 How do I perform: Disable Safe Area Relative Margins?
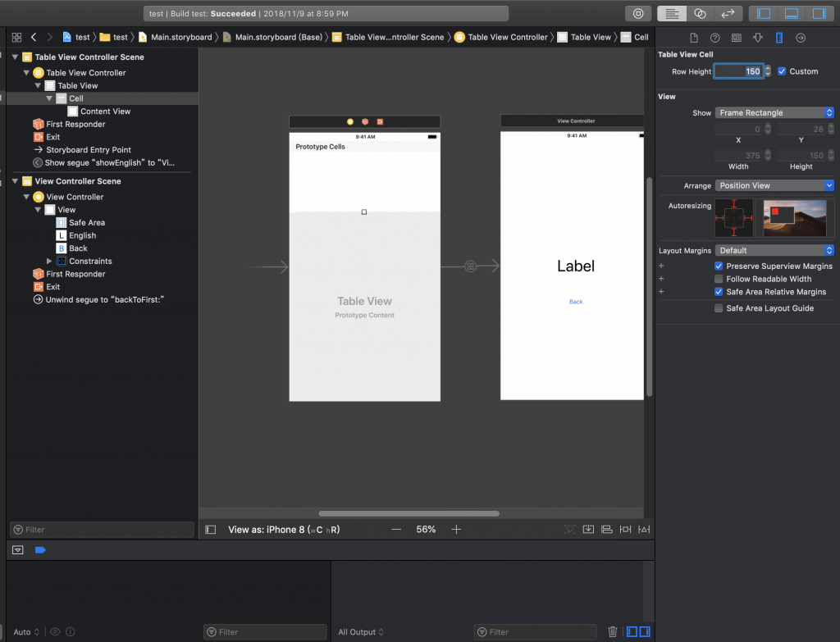[719, 292]
